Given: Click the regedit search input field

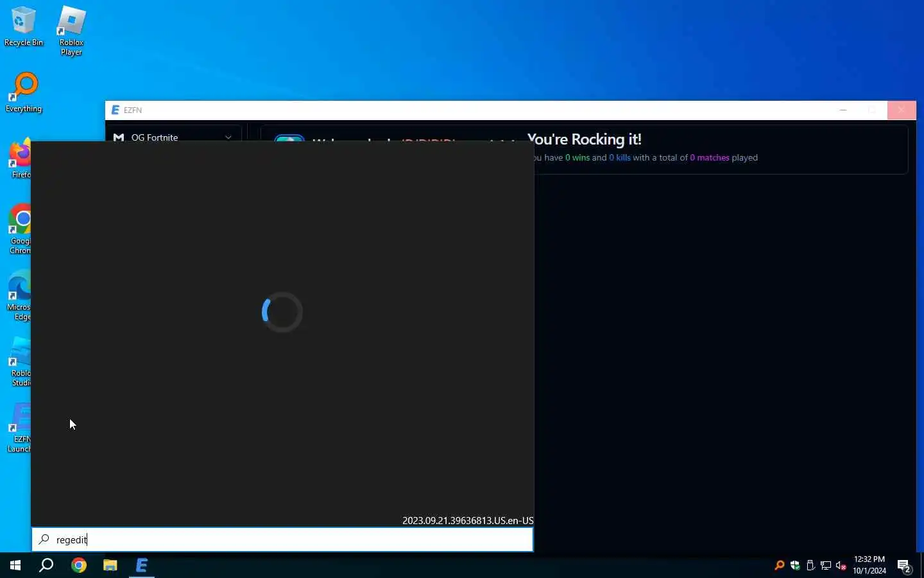Looking at the screenshot, I should click(282, 540).
